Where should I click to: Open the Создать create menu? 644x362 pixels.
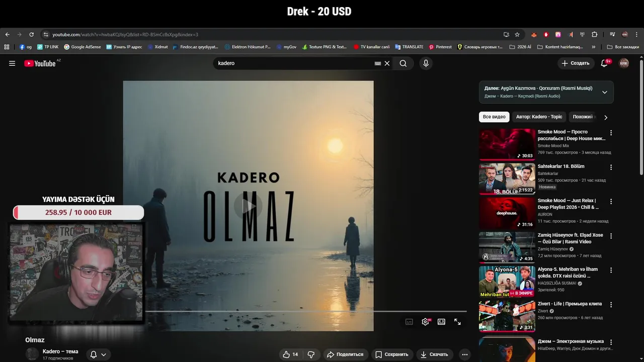[576, 63]
